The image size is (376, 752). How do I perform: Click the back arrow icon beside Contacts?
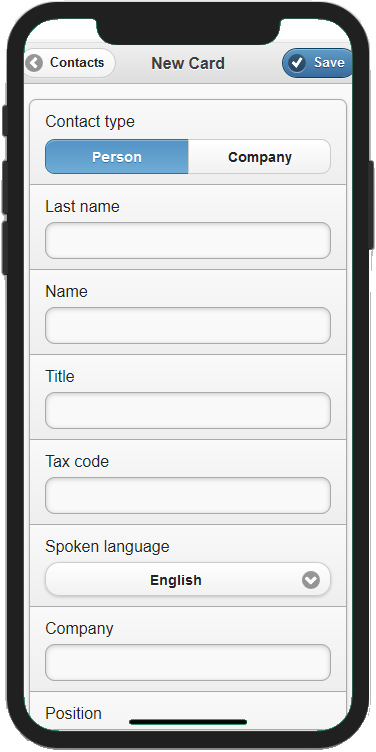coord(34,63)
